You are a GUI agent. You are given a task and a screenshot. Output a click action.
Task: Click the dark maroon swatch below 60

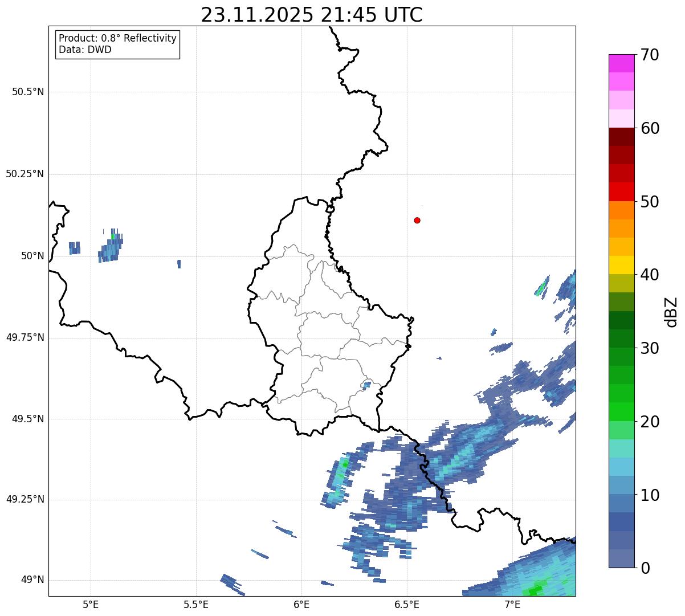[621, 137]
